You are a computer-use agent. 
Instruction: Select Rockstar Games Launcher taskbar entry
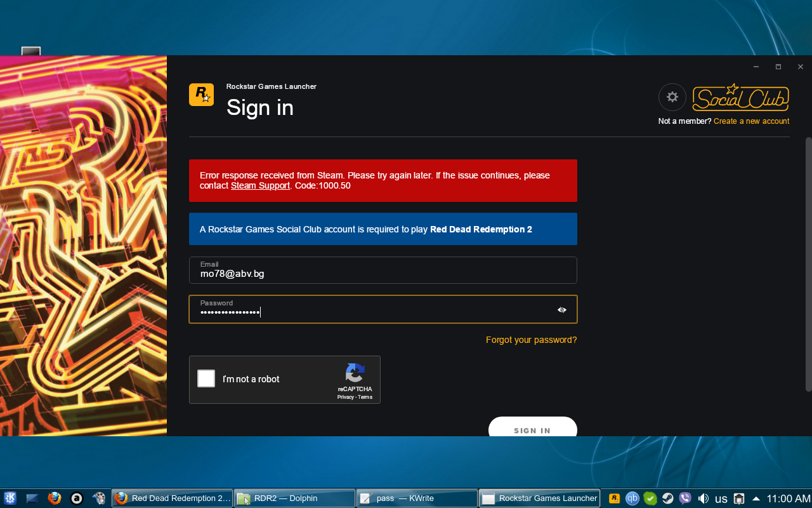pyautogui.click(x=540, y=498)
